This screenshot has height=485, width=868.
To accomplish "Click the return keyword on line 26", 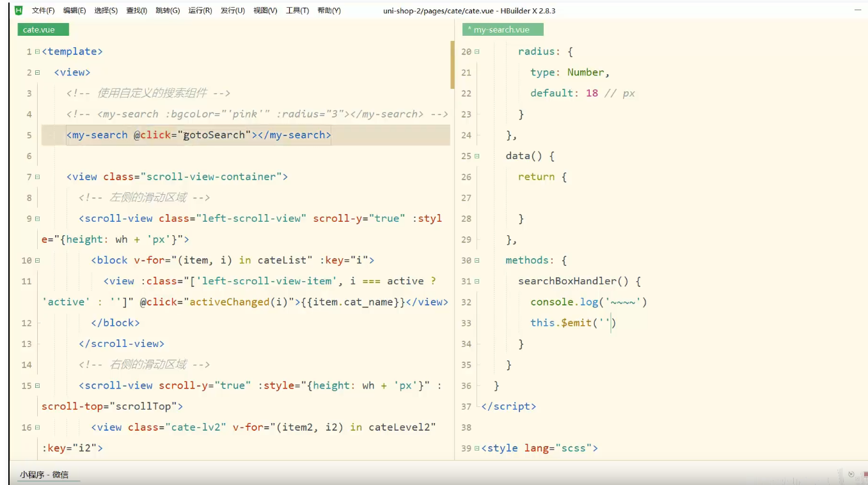I will (x=536, y=177).
